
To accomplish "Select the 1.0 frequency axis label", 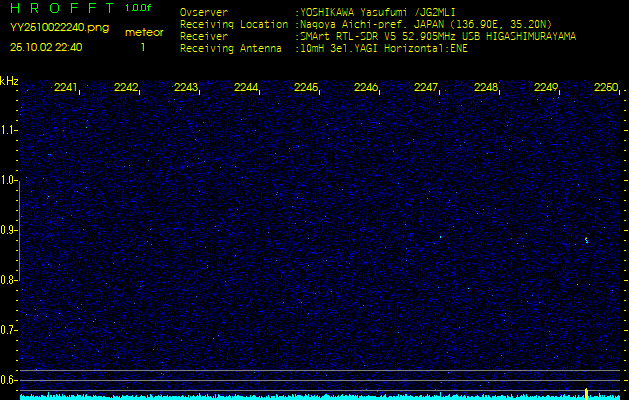I will point(9,180).
